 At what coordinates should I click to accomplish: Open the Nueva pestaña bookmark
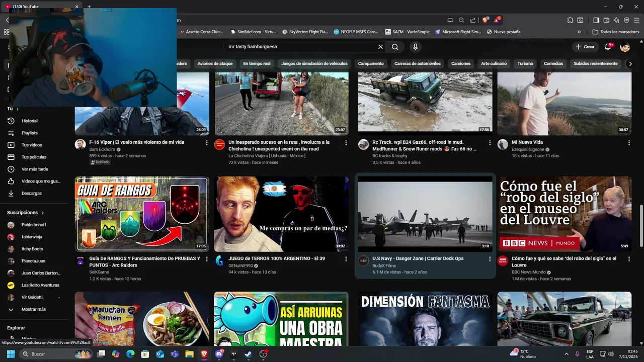504,32
